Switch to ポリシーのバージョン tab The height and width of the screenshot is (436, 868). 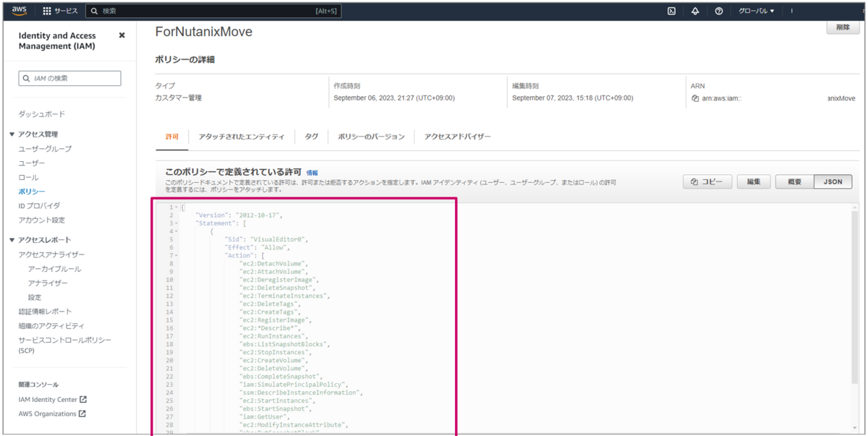tap(371, 137)
